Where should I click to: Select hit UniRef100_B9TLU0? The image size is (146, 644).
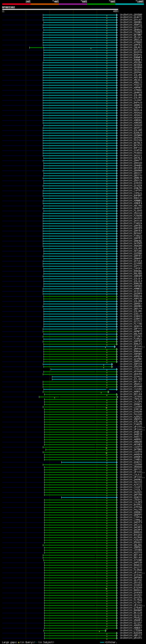pyautogui.click(x=131, y=50)
